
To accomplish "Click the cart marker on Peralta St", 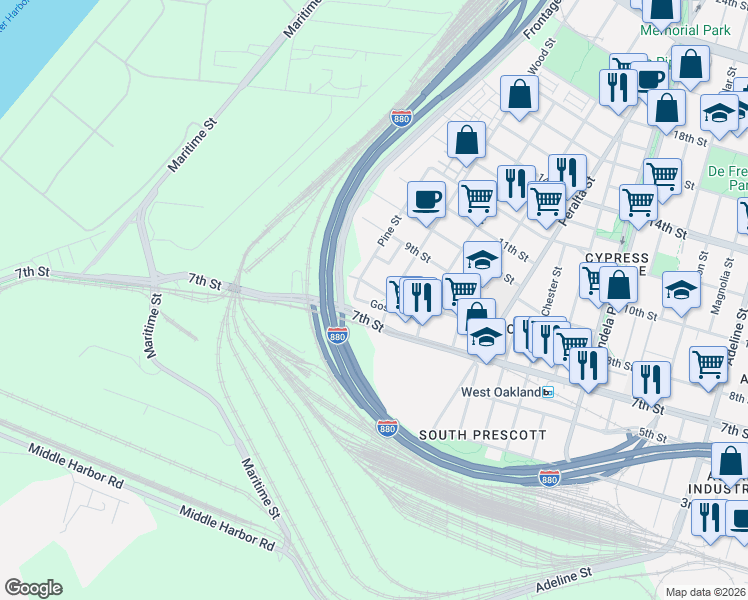I will pos(547,205).
